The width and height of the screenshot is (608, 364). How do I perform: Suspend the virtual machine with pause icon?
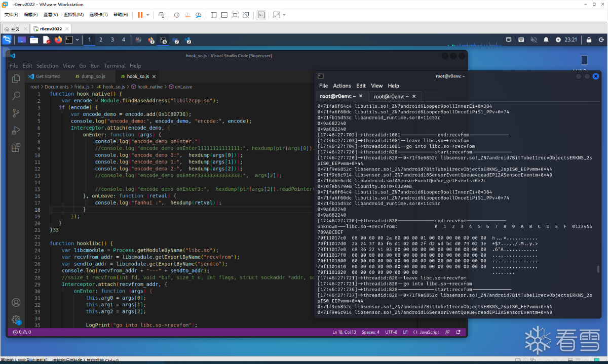coord(140,15)
